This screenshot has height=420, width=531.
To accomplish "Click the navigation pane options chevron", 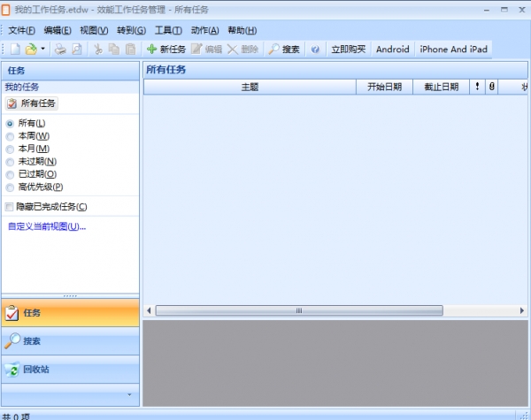I will [x=129, y=394].
